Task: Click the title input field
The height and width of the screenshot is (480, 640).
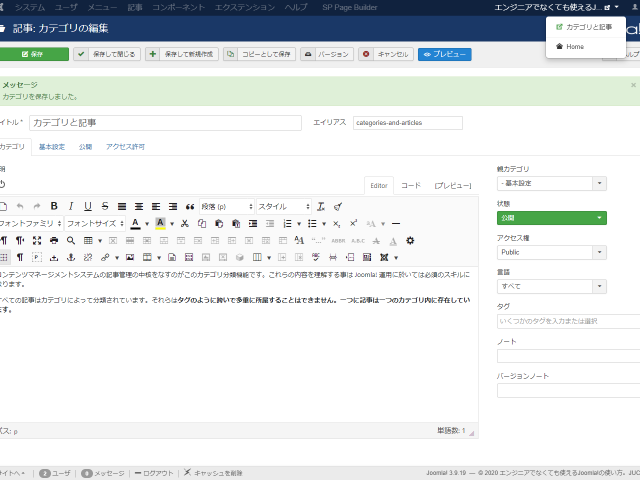Action: pyautogui.click(x=165, y=123)
